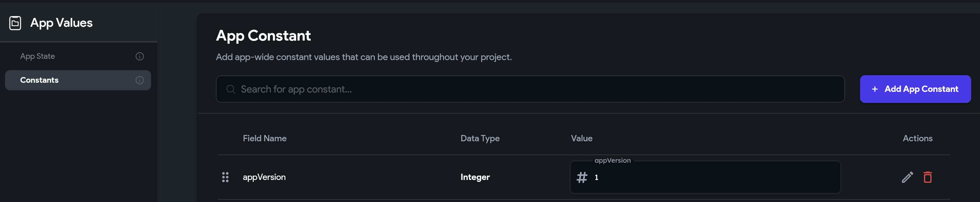Click the search magnifier icon
The width and height of the screenshot is (980, 202).
231,89
